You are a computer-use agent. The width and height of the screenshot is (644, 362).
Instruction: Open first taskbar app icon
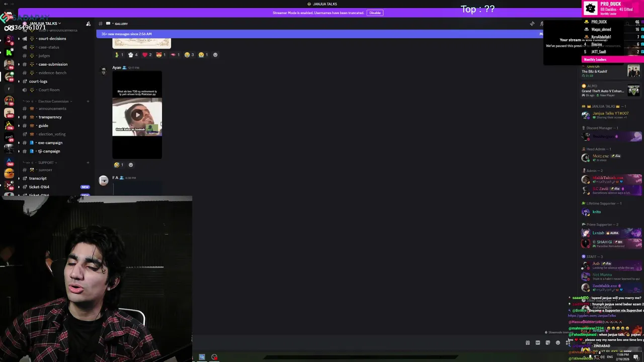click(202, 357)
